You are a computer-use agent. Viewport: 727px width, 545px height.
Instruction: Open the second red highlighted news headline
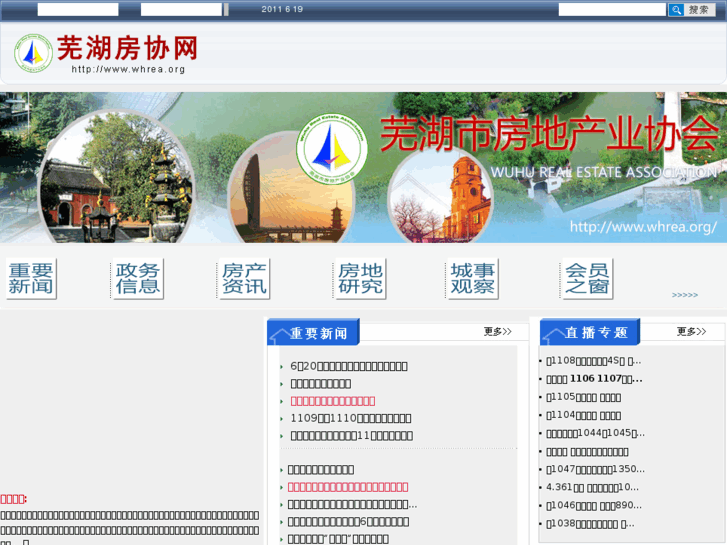pyautogui.click(x=348, y=487)
